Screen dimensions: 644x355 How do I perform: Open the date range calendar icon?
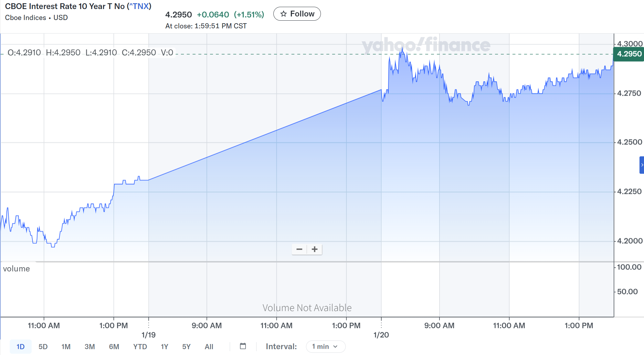(x=243, y=346)
